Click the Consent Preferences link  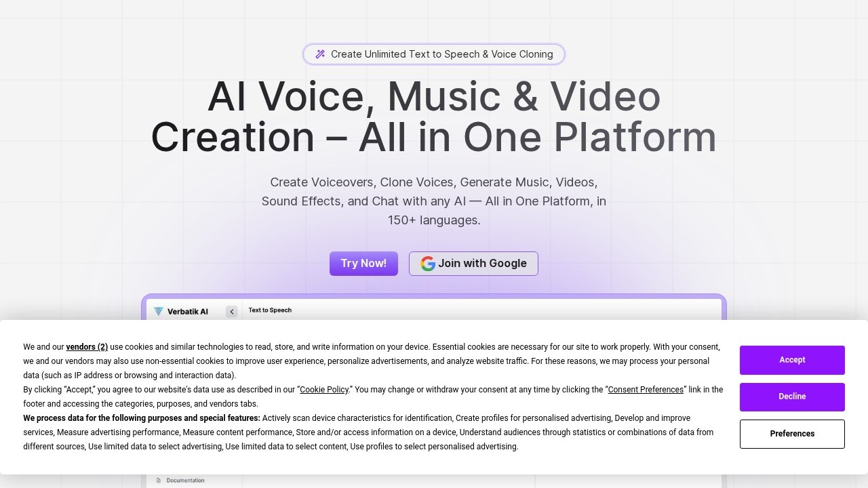[646, 390]
